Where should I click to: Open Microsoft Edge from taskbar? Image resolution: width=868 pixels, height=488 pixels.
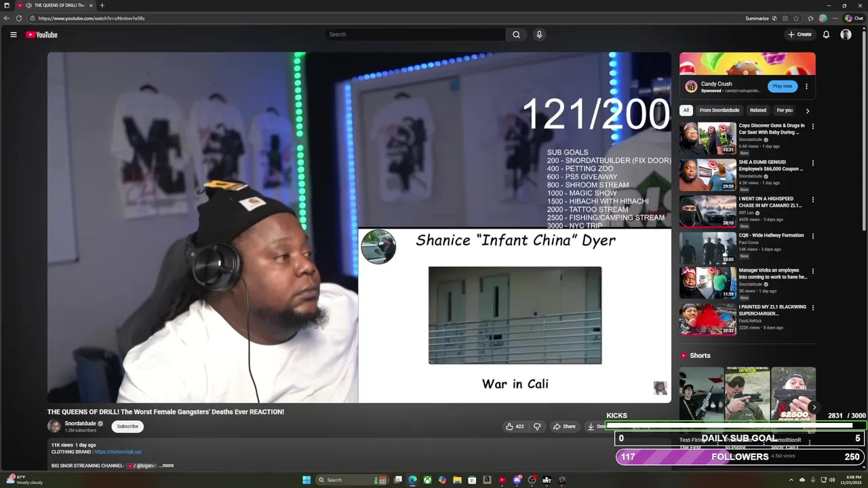(412, 480)
